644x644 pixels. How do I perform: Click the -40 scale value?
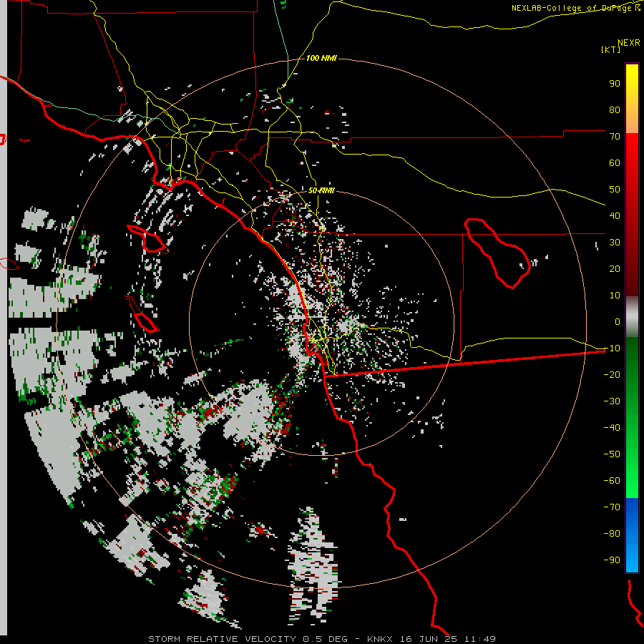tap(612, 428)
